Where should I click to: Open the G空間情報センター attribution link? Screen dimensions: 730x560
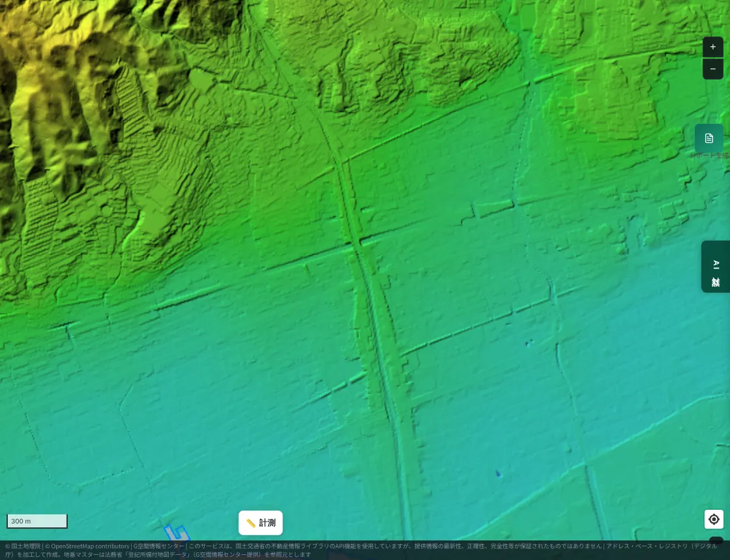[x=159, y=546]
